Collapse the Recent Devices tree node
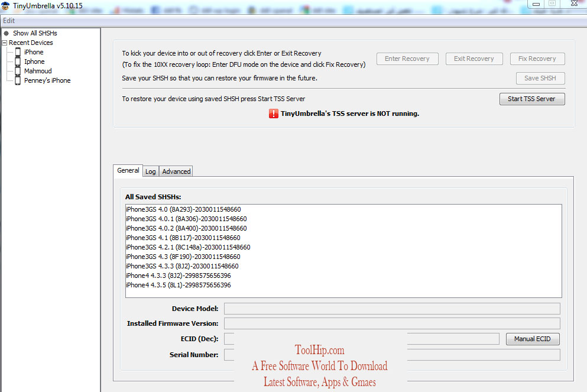This screenshot has height=392, width=587. point(5,43)
